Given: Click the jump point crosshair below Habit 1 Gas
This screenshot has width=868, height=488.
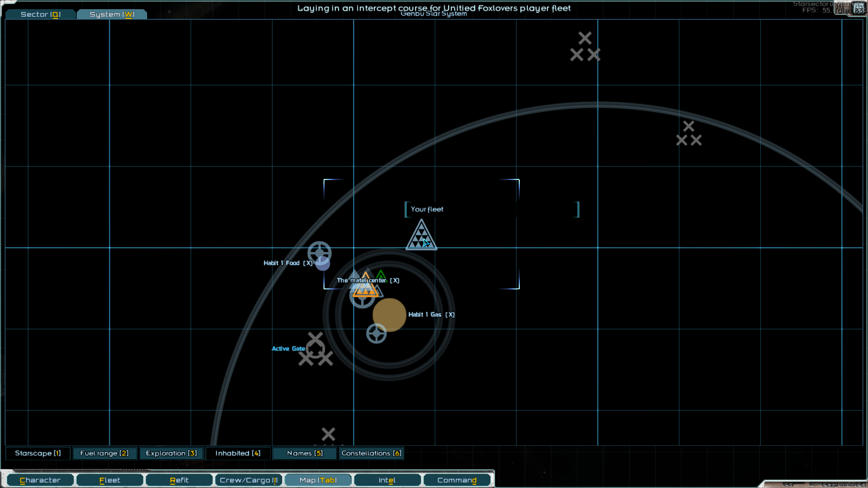Looking at the screenshot, I should (376, 333).
